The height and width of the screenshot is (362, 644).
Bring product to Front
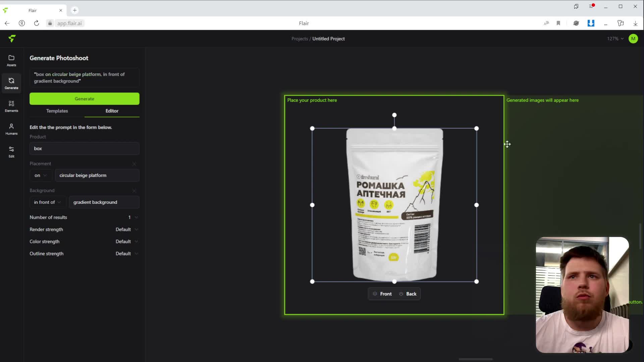coord(382,294)
